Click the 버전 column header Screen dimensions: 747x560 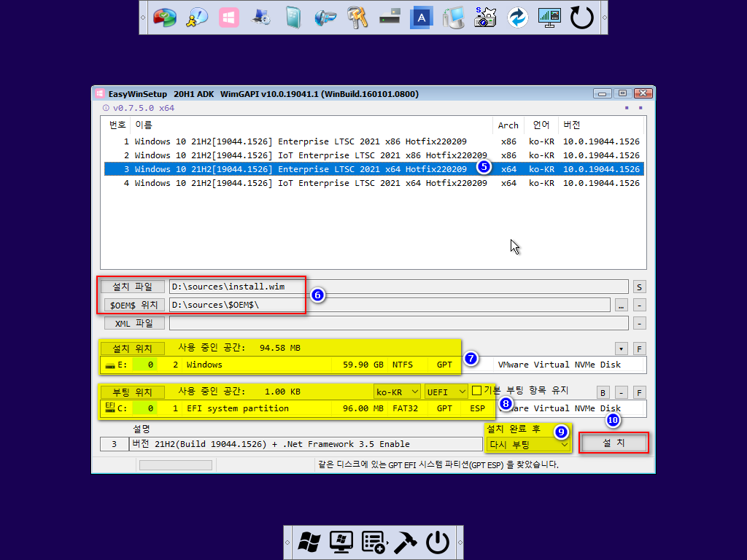(601, 125)
